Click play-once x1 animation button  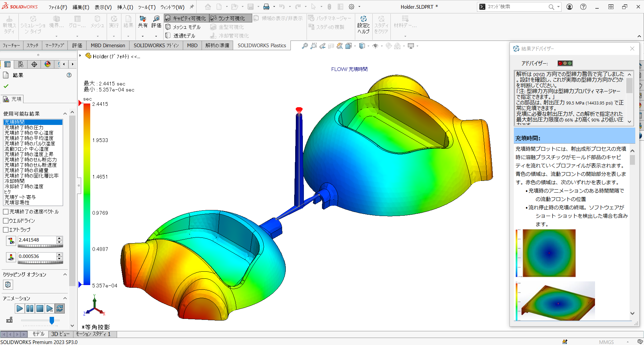(50, 308)
